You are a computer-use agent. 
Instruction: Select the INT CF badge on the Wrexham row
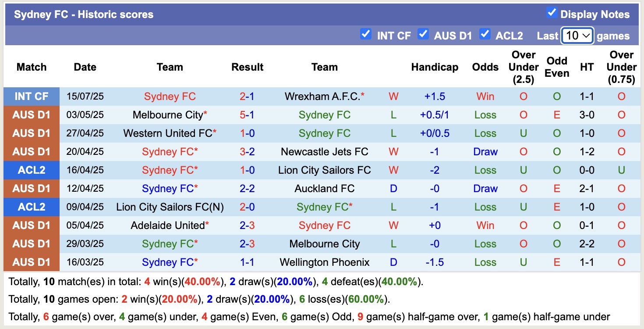[31, 97]
